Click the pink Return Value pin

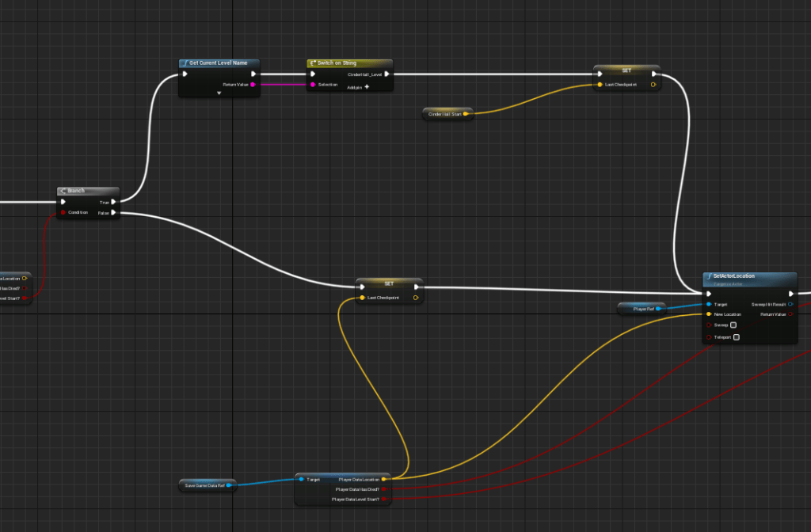tap(252, 85)
